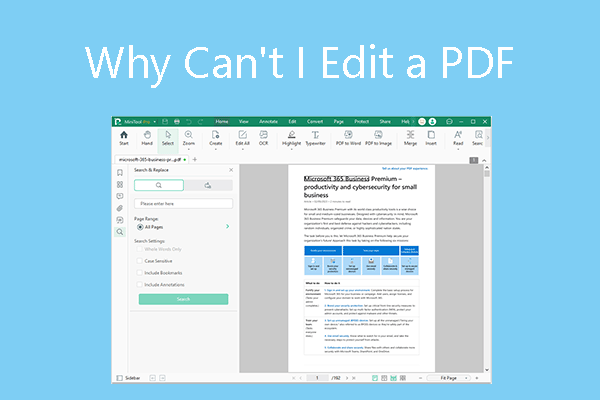Run the OCR tool

pos(264,138)
